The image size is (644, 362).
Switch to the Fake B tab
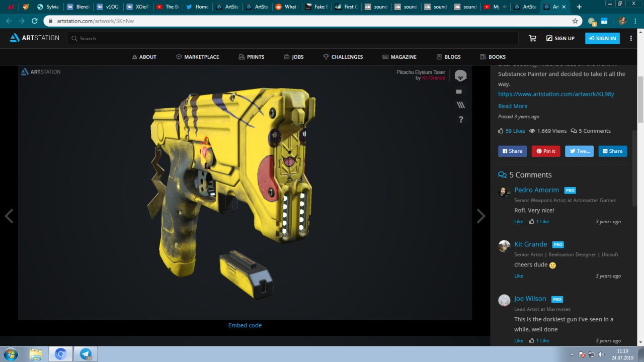(317, 7)
